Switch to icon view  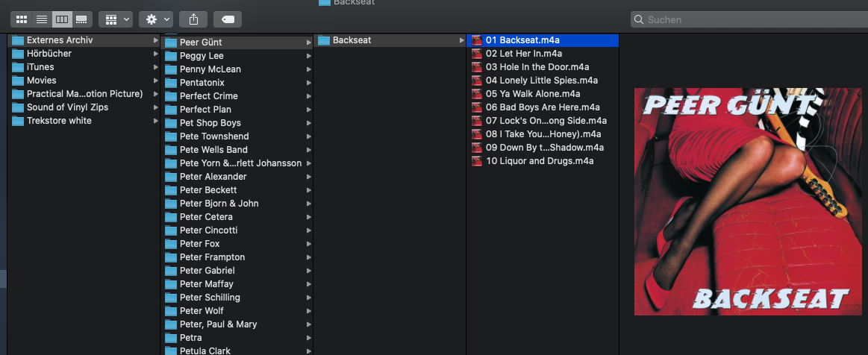pos(22,19)
